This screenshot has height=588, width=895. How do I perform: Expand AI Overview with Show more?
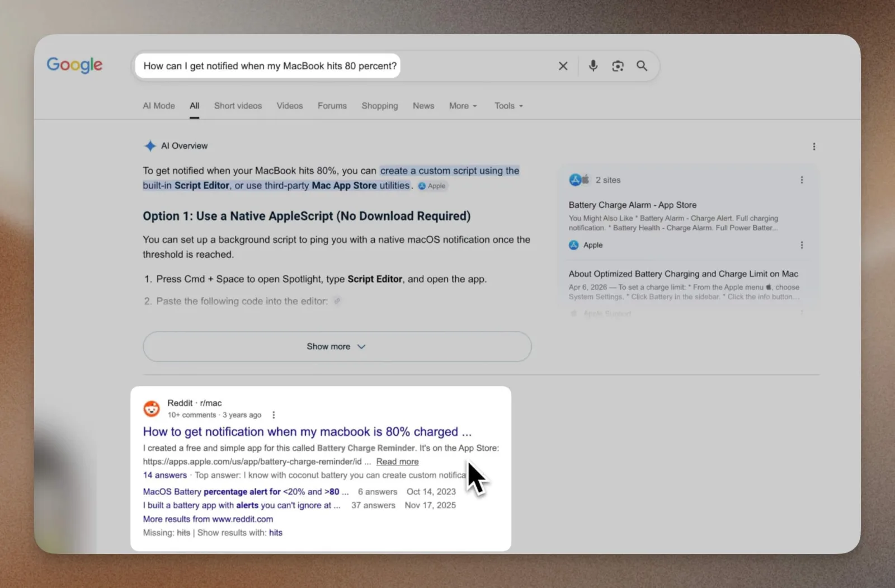coord(337,346)
